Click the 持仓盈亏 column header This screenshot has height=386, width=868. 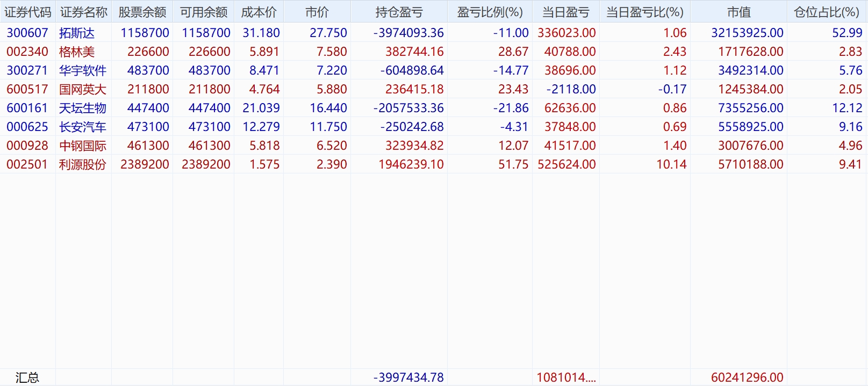(x=399, y=12)
